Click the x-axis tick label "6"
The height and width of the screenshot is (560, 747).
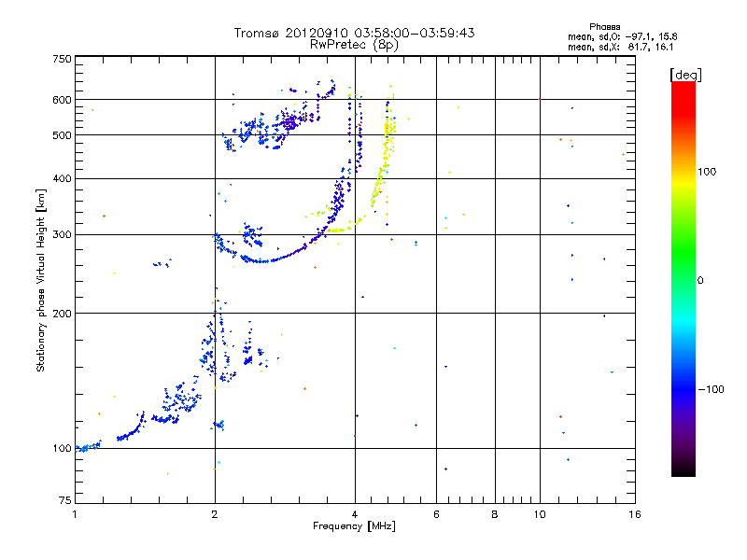(436, 514)
